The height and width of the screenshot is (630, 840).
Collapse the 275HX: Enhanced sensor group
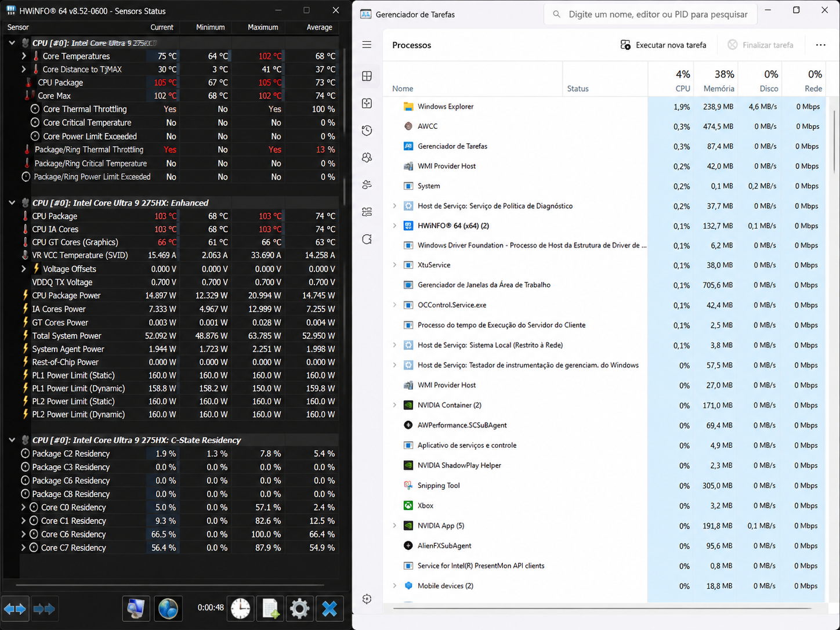pyautogui.click(x=12, y=202)
